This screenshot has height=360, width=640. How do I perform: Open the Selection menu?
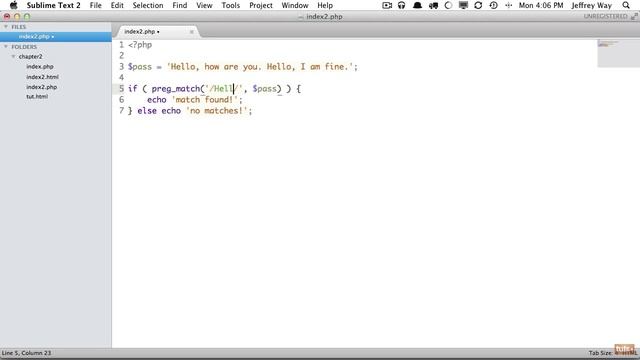(148, 5)
